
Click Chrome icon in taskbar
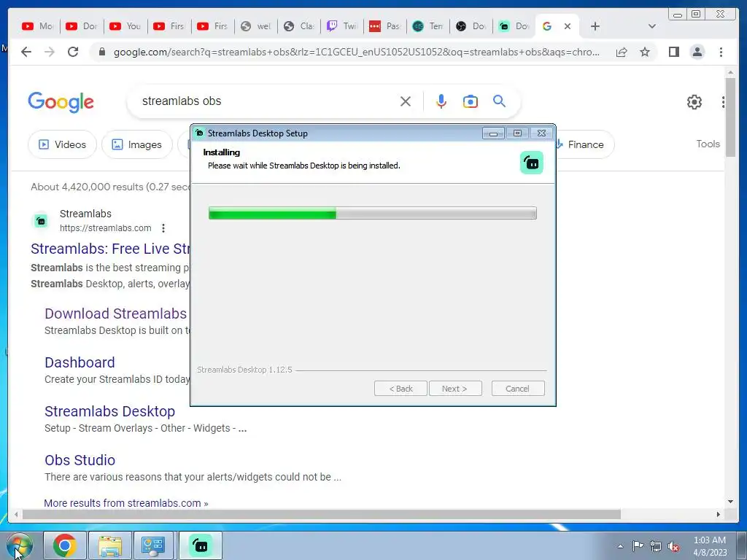pyautogui.click(x=65, y=545)
